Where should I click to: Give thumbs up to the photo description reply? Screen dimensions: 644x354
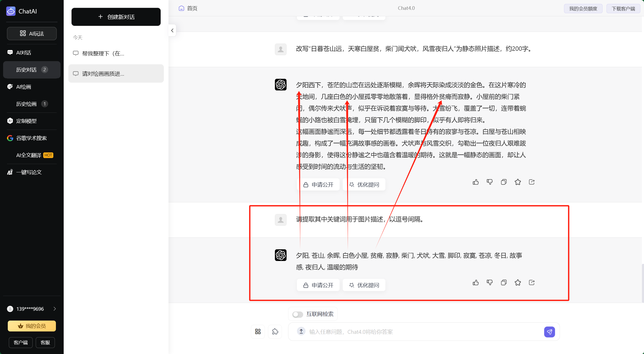(475, 182)
